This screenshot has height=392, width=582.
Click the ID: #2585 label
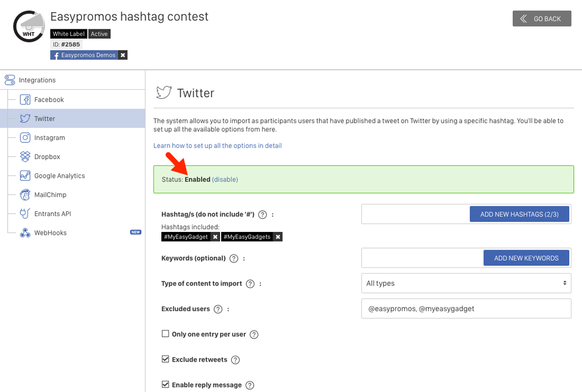[x=66, y=44]
